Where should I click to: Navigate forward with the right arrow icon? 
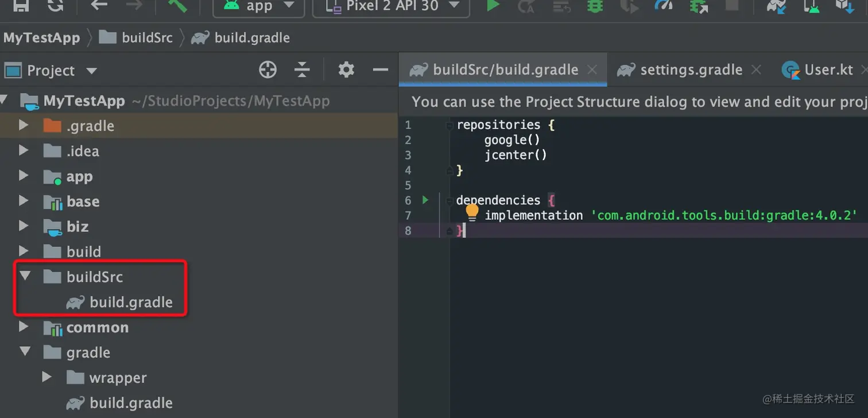click(x=134, y=5)
